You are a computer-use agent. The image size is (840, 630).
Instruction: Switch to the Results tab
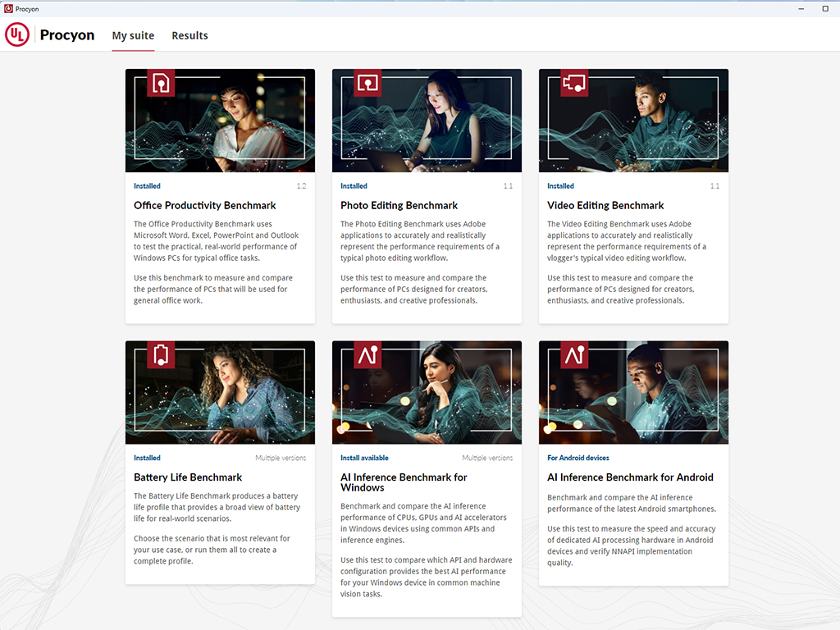pyautogui.click(x=189, y=35)
